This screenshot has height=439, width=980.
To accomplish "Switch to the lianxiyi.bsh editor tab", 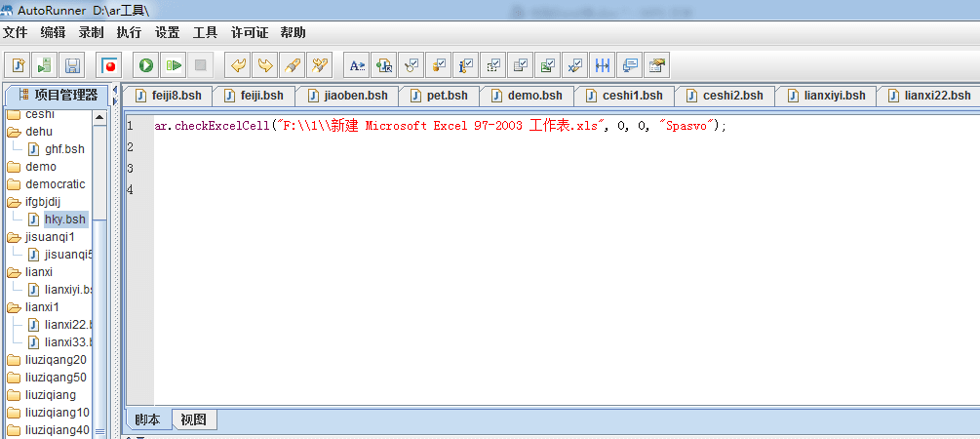I will coord(826,96).
